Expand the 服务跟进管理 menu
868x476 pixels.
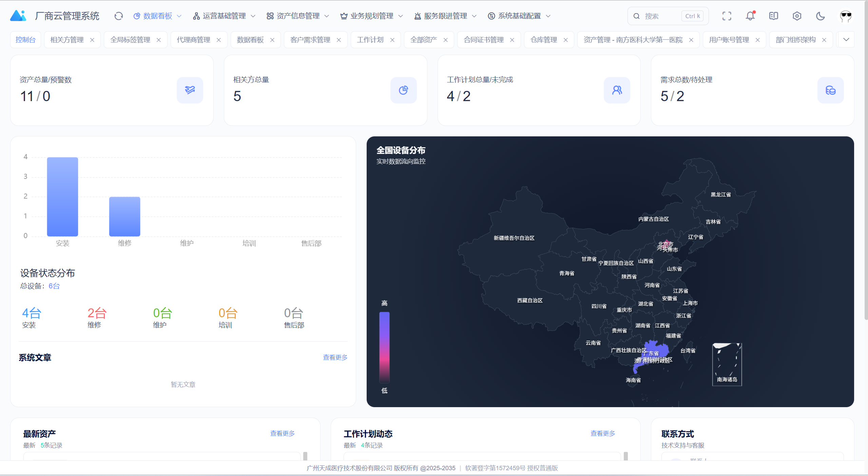click(x=445, y=16)
